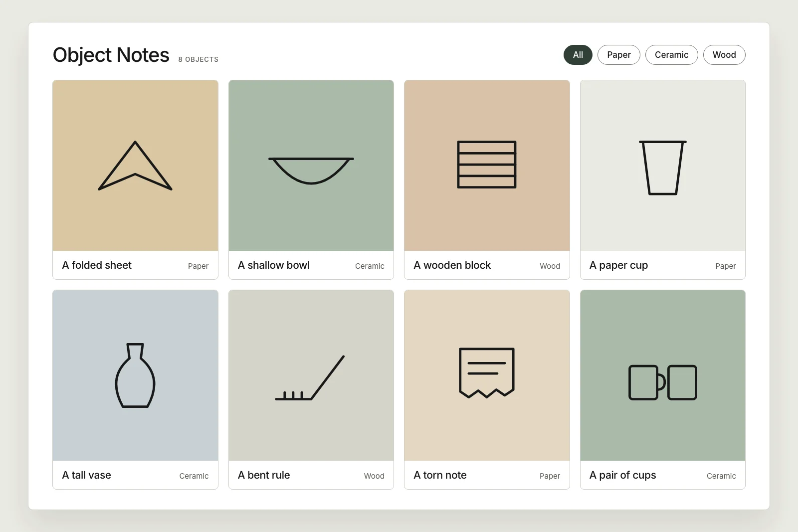798x532 pixels.
Task: Click the 'Object Notes' heading
Action: tap(111, 55)
